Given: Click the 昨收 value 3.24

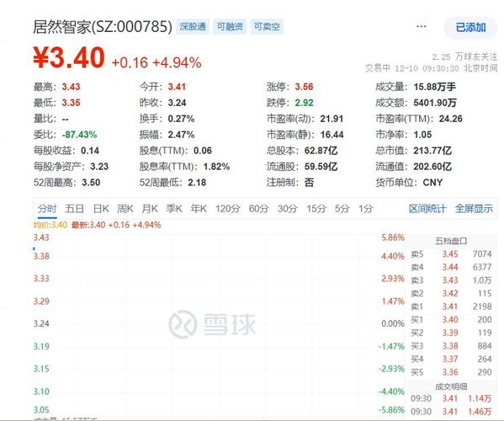Looking at the screenshot, I should [177, 103].
